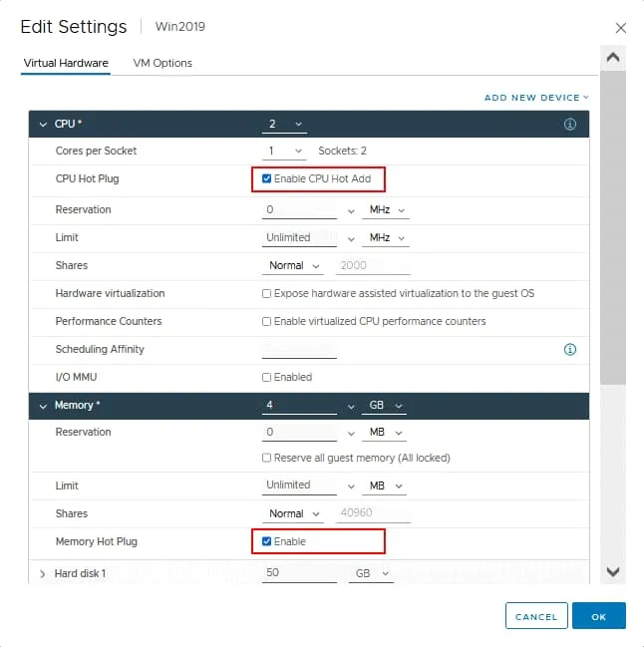This screenshot has height=647, width=644.
Task: Enable hardware assisted virtualization exposure checkbox
Action: pyautogui.click(x=266, y=294)
